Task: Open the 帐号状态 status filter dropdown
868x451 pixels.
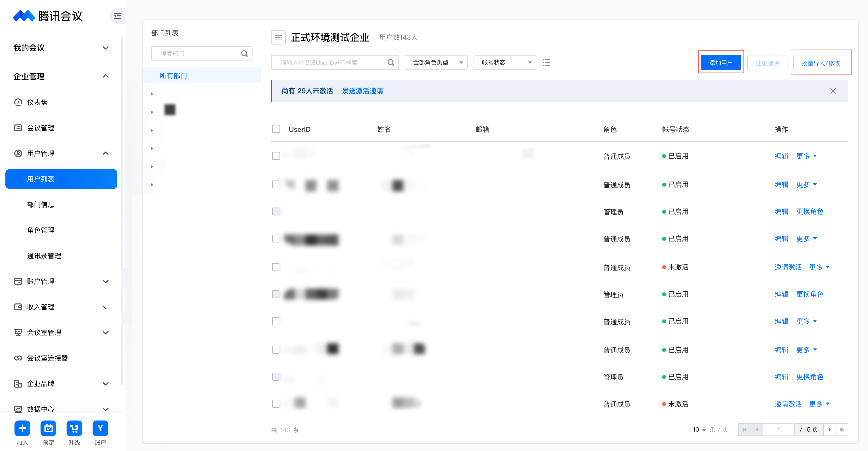Action: tap(504, 62)
